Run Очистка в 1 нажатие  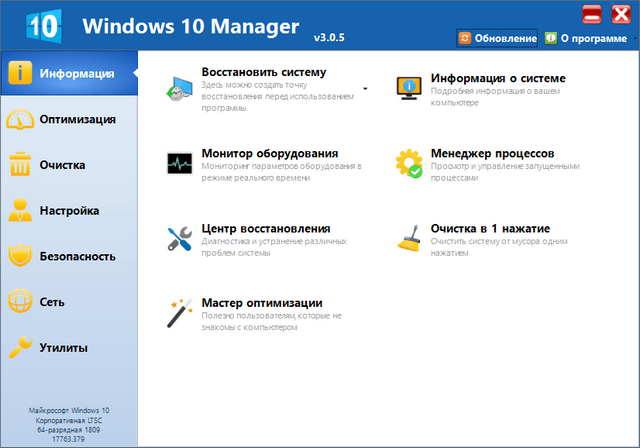tap(490, 228)
